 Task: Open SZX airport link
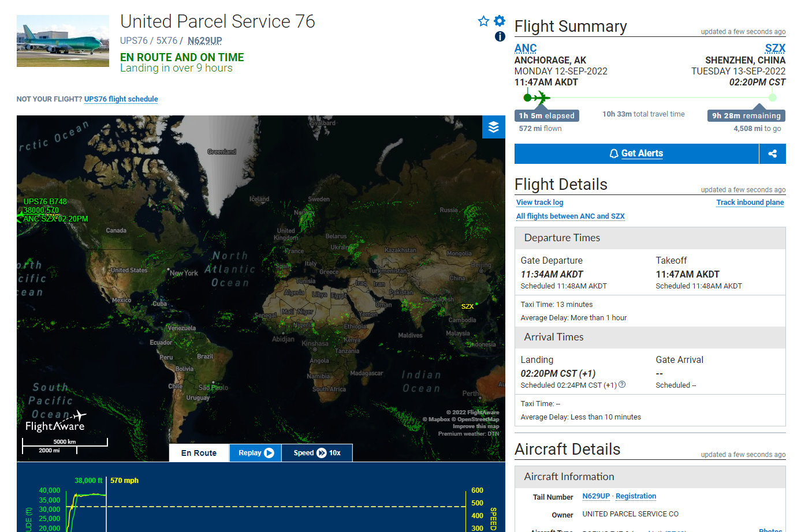pyautogui.click(x=775, y=48)
